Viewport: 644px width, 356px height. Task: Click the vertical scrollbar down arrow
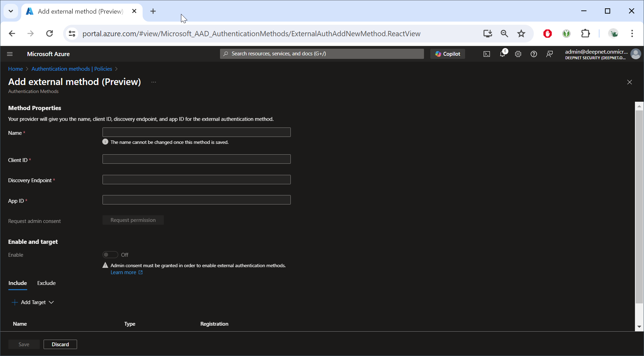(639, 327)
